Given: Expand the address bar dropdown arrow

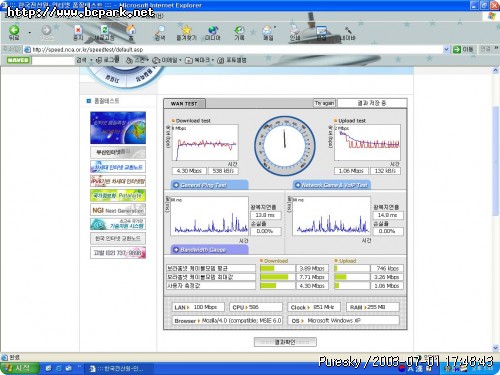Looking at the screenshot, I should [446, 49].
